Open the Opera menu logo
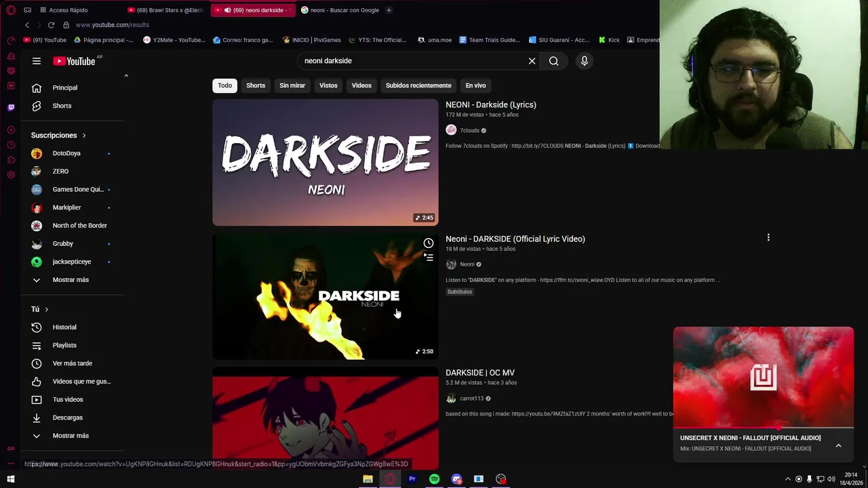The height and width of the screenshot is (488, 868). click(11, 10)
